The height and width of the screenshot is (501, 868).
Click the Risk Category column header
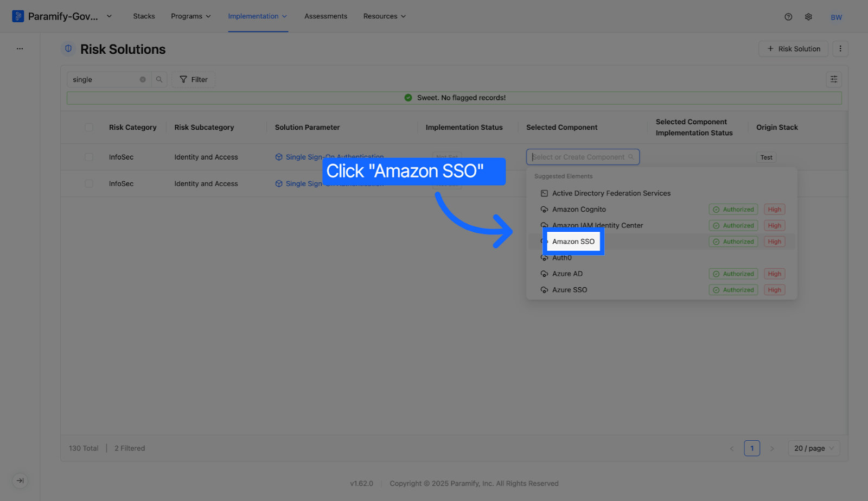click(x=132, y=128)
